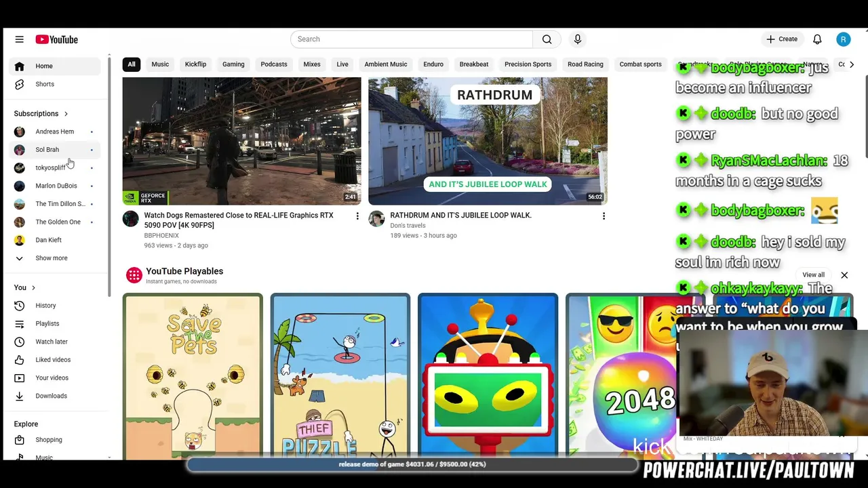Click the Don's travels channel name
Screen dimensions: 868x488
[x=408, y=226]
